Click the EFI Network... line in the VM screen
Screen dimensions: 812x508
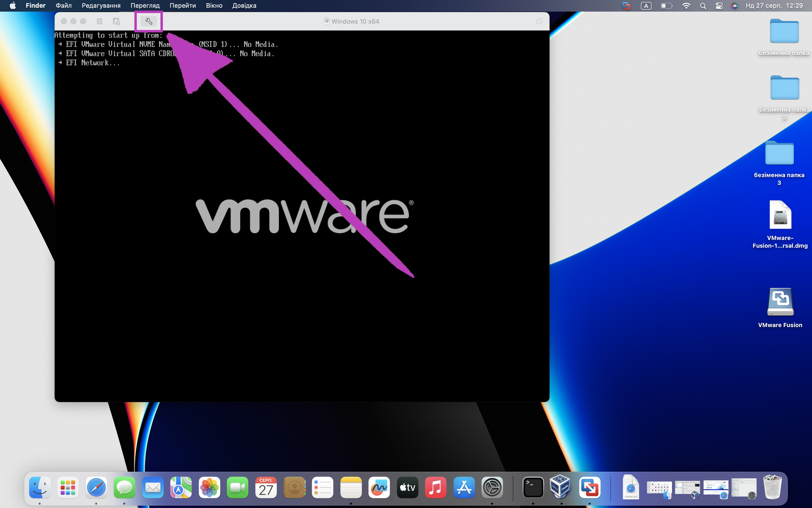tap(89, 63)
